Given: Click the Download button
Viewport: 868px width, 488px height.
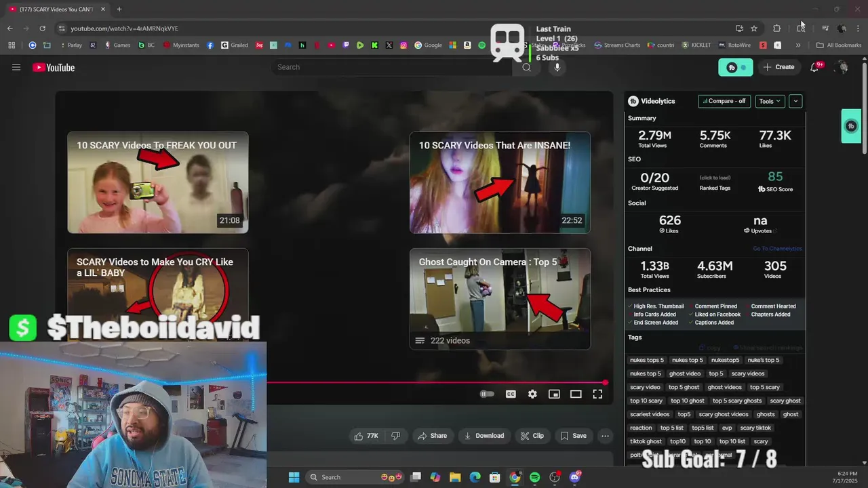Looking at the screenshot, I should click(484, 436).
